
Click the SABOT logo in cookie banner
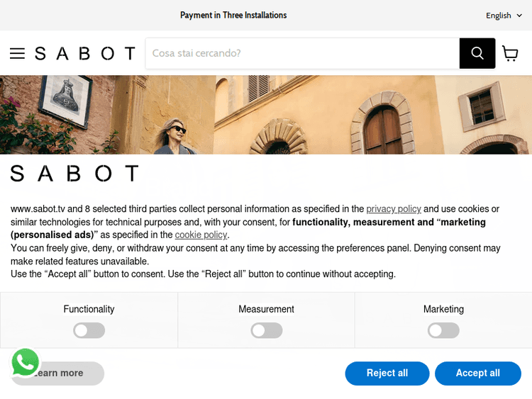point(74,174)
